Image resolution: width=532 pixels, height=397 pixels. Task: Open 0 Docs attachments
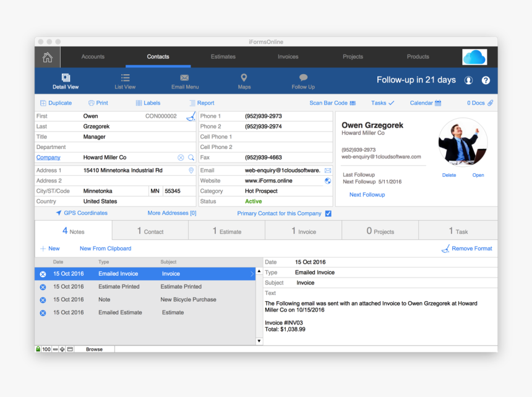[480, 103]
